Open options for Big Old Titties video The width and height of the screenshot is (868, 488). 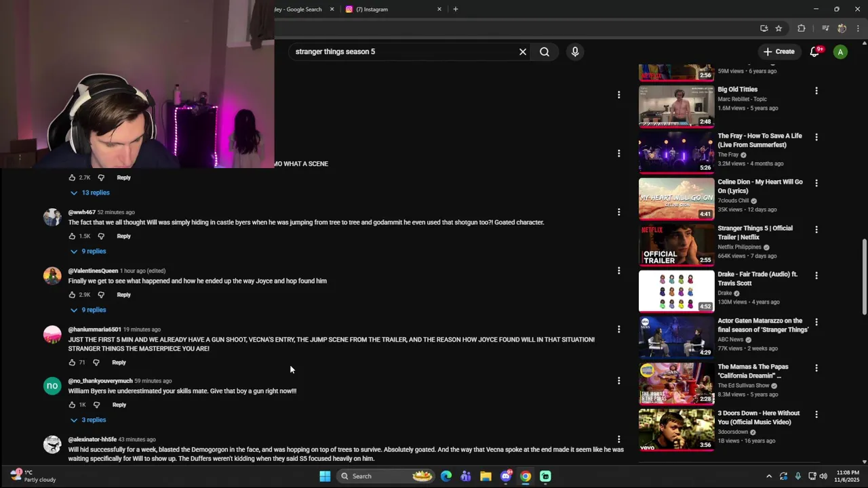(x=816, y=90)
